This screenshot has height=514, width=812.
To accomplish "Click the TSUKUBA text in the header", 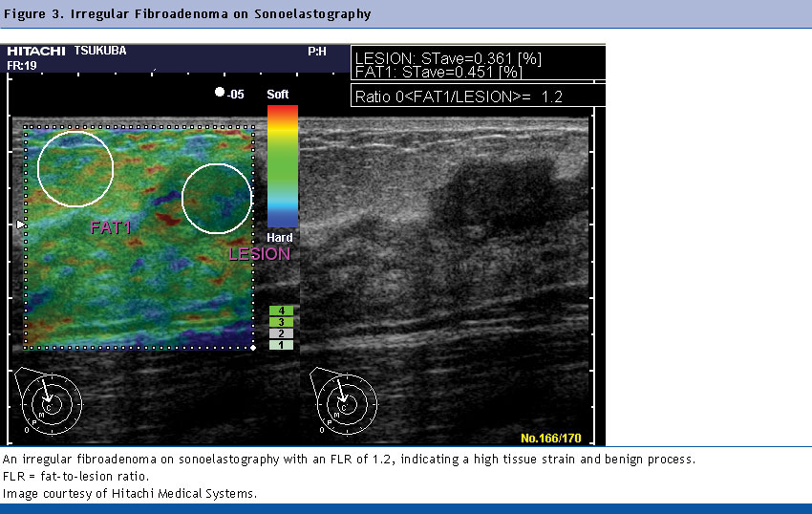I will (x=100, y=51).
